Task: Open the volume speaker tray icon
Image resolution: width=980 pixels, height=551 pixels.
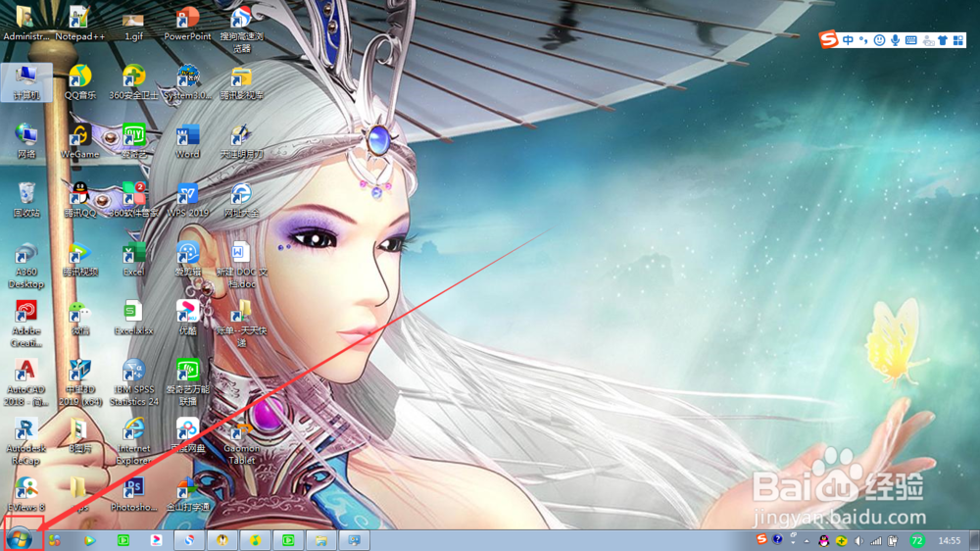Action: click(858, 541)
